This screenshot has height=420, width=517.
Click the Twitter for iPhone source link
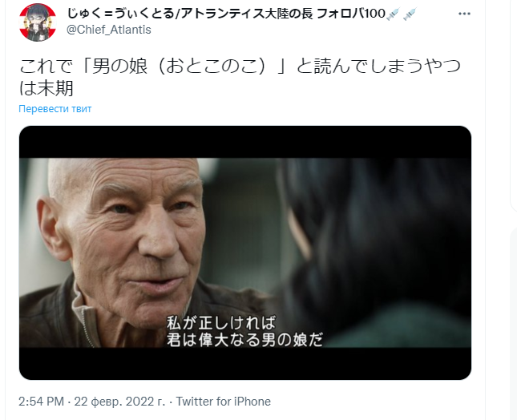223,402
